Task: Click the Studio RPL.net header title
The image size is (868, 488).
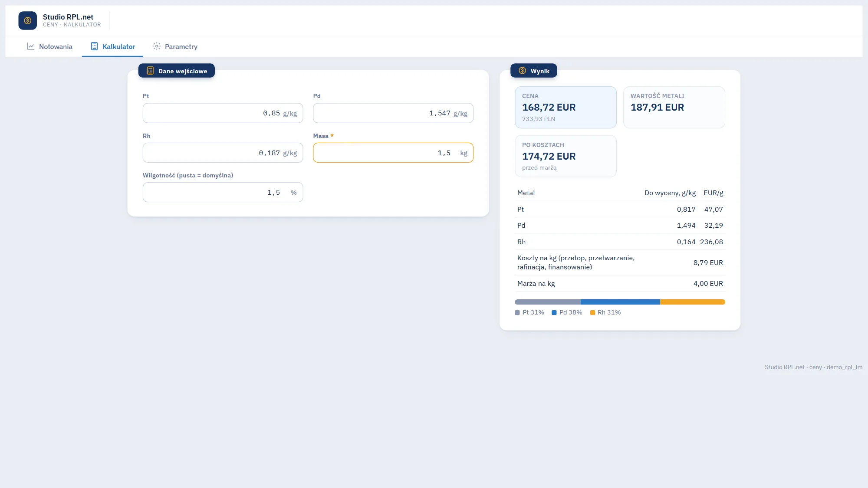Action: tap(68, 17)
